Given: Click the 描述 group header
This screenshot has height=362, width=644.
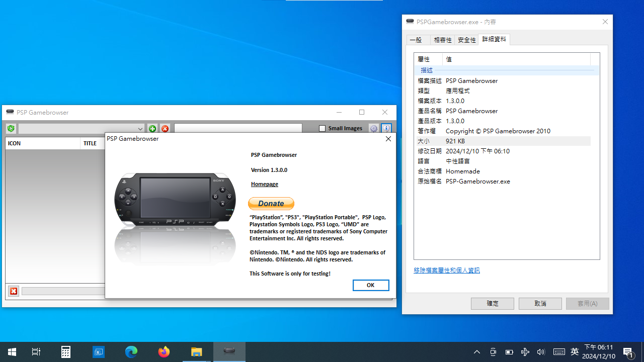Looking at the screenshot, I should [x=507, y=70].
